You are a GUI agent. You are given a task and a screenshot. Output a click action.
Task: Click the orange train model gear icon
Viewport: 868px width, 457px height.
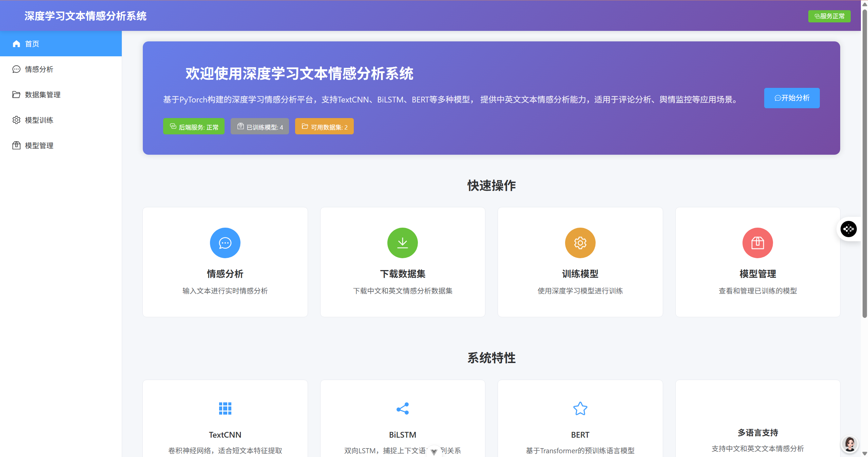point(580,243)
